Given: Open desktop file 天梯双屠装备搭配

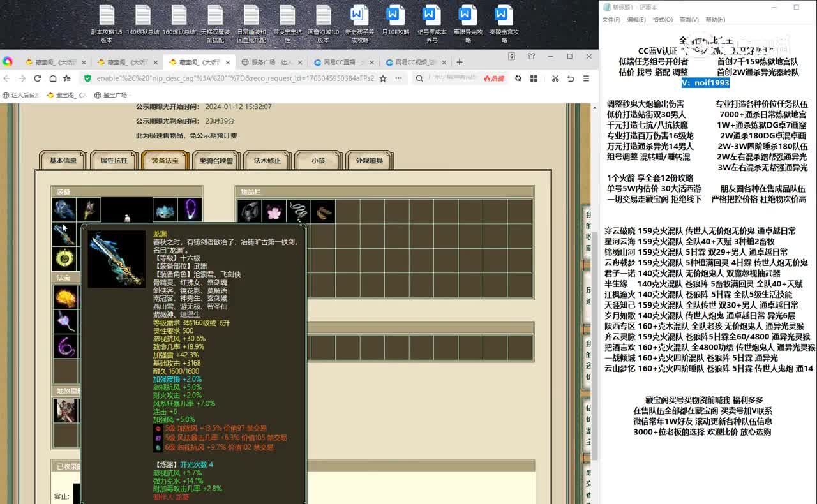Looking at the screenshot, I should [x=215, y=24].
